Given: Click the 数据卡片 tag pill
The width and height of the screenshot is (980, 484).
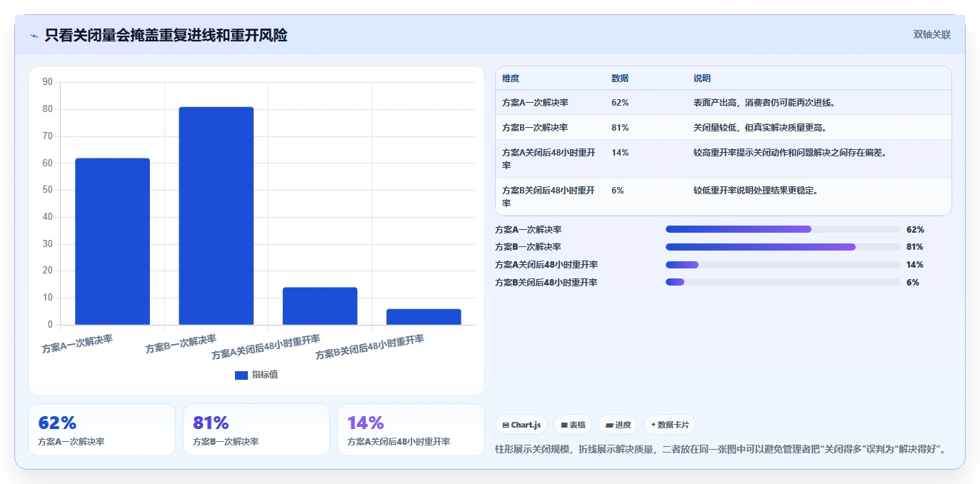Looking at the screenshot, I should click(670, 425).
